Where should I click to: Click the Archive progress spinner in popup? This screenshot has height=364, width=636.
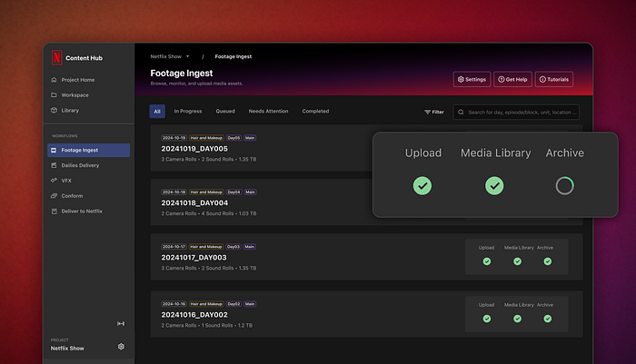pyautogui.click(x=564, y=186)
